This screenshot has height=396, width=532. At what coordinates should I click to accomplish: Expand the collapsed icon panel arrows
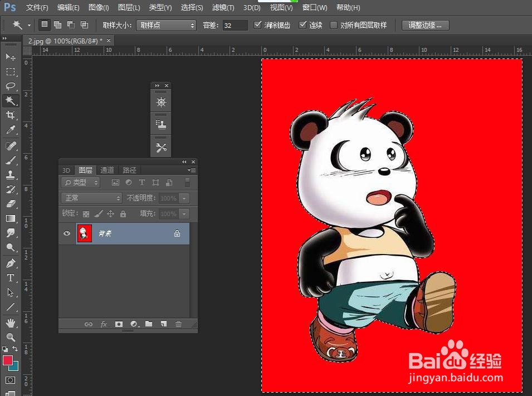157,86
